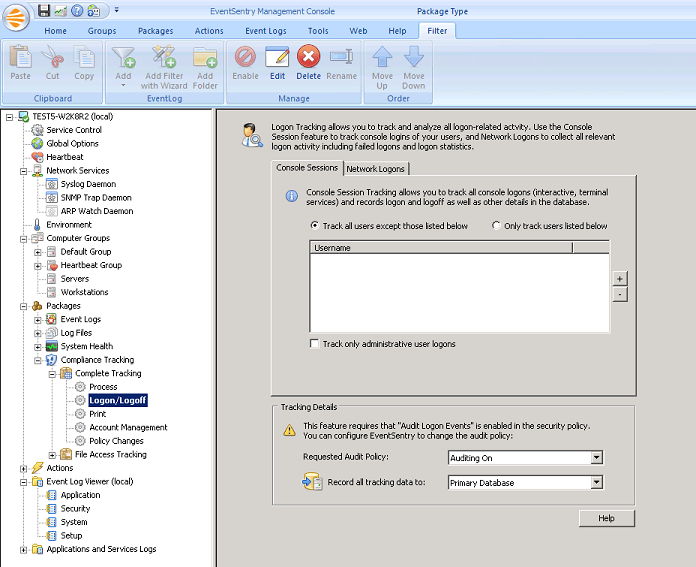Expand the Actions tree node
The image size is (696, 567).
tap(24, 468)
